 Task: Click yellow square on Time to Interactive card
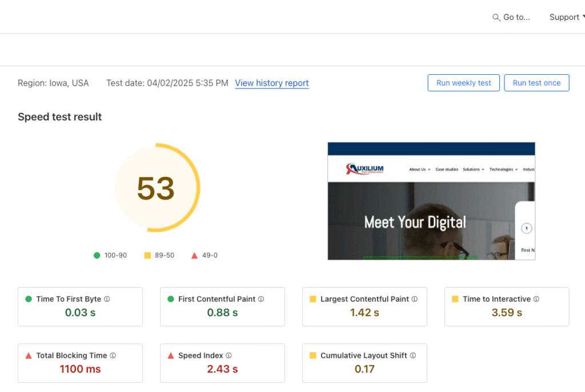455,299
